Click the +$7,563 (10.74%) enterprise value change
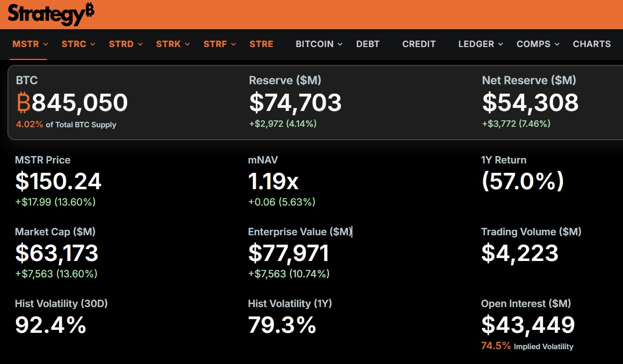Image resolution: width=623 pixels, height=364 pixels. (x=289, y=274)
